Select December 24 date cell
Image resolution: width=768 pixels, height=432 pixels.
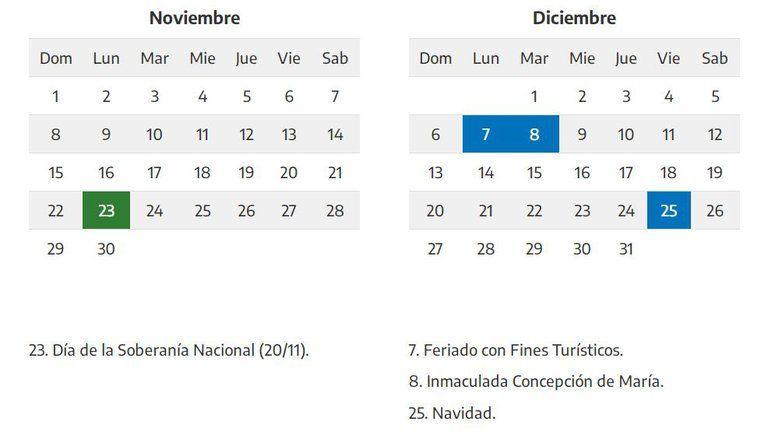point(626,211)
